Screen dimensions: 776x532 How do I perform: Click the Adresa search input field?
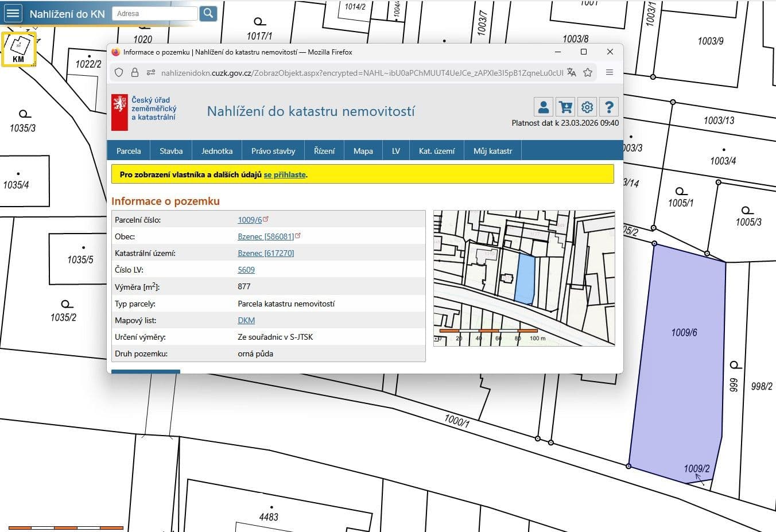coord(155,13)
